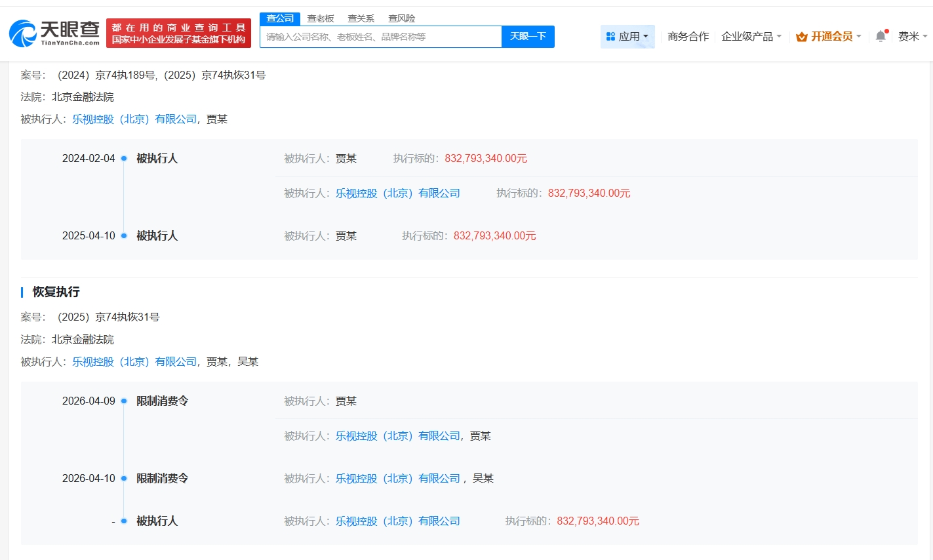
Task: Open the 商务合作 link
Action: point(688,37)
